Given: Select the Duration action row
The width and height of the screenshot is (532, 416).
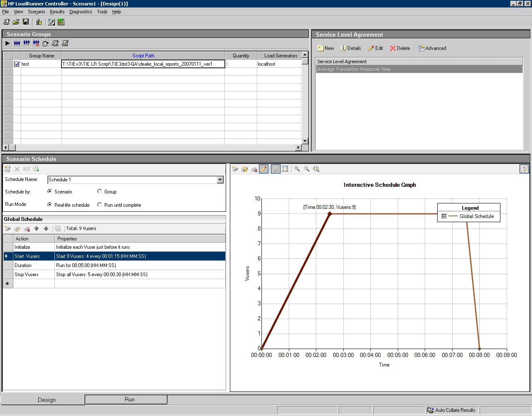Looking at the screenshot, I should click(114, 265).
